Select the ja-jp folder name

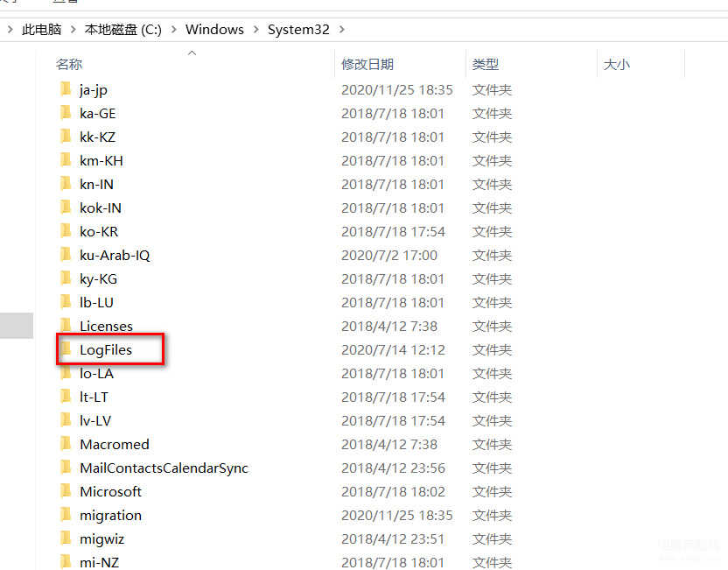[x=94, y=89]
